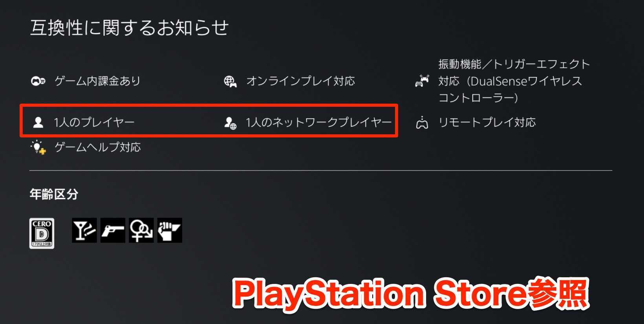
Task: Click the in-game purchases controller icon
Action: coord(38,81)
